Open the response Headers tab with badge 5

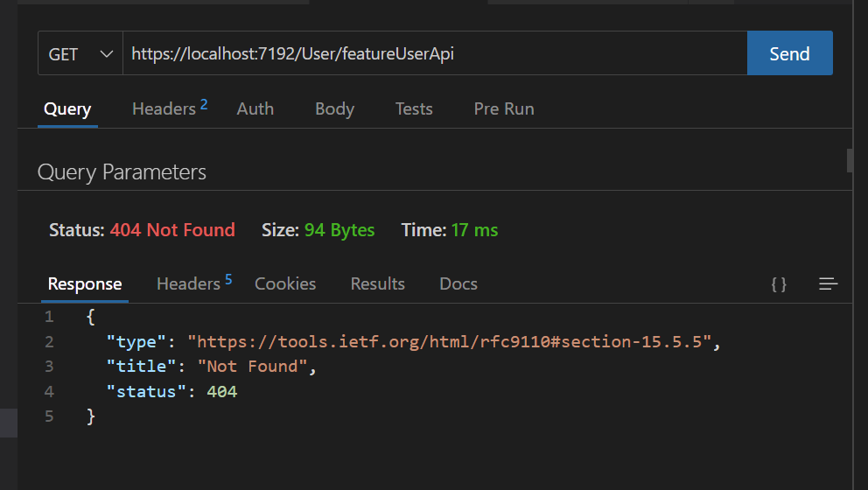(194, 283)
